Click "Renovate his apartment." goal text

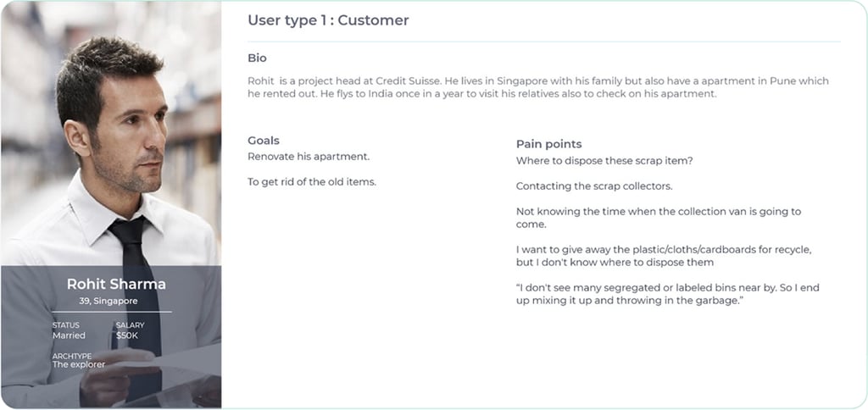pyautogui.click(x=309, y=157)
